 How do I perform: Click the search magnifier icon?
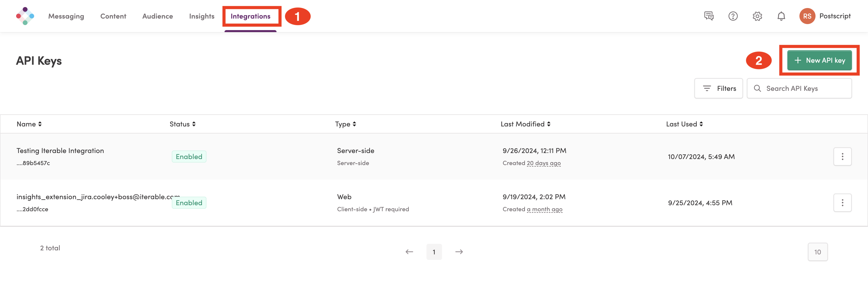click(x=757, y=88)
